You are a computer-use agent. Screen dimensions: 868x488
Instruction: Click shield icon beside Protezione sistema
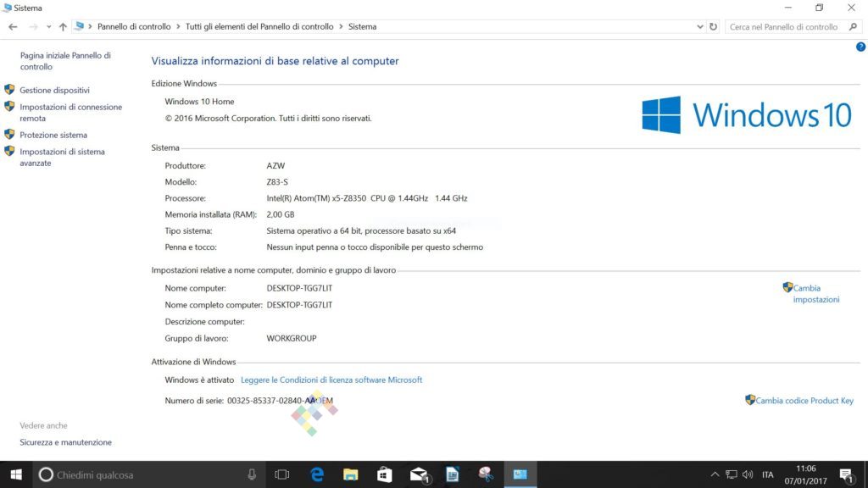point(9,135)
